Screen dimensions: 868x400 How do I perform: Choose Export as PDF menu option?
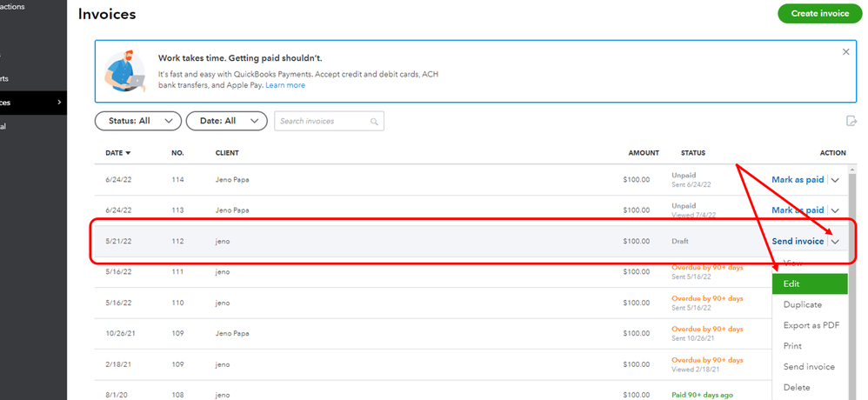811,325
